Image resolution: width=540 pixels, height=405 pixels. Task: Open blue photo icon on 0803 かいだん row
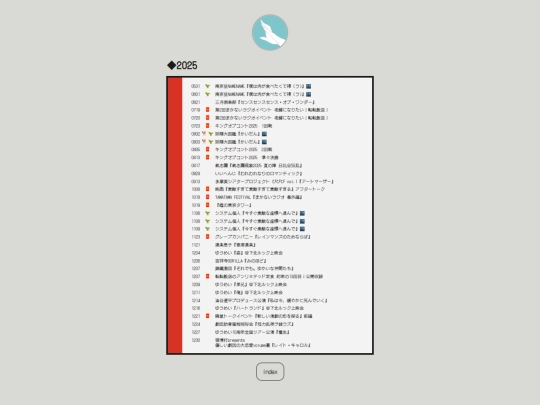pos(264,142)
